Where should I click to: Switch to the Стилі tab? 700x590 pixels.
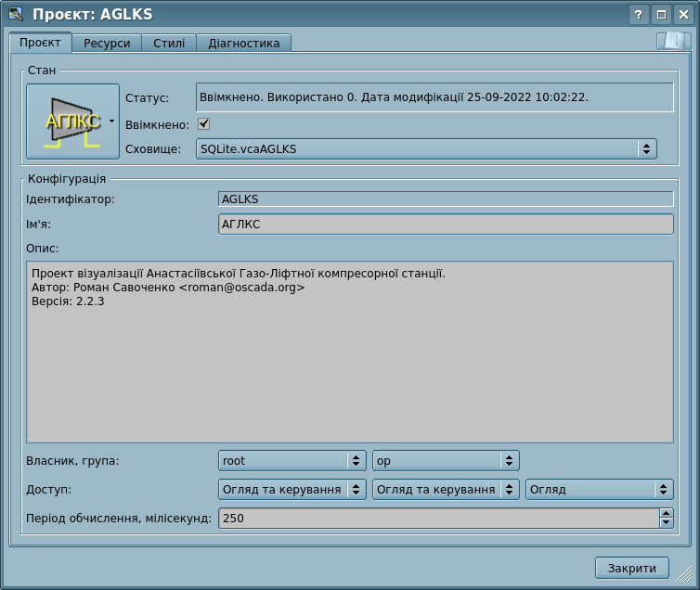click(x=169, y=43)
